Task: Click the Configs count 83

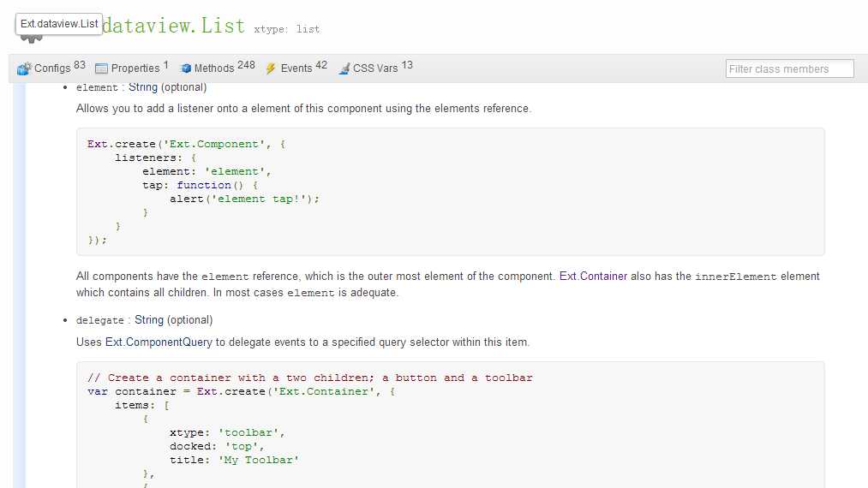Action: click(80, 65)
